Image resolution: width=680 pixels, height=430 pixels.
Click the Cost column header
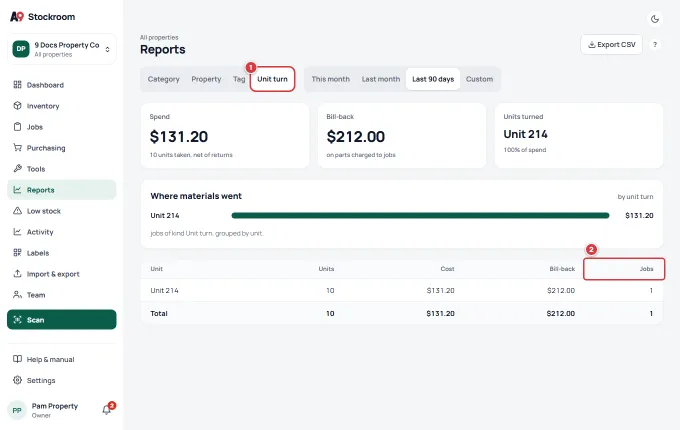coord(448,269)
